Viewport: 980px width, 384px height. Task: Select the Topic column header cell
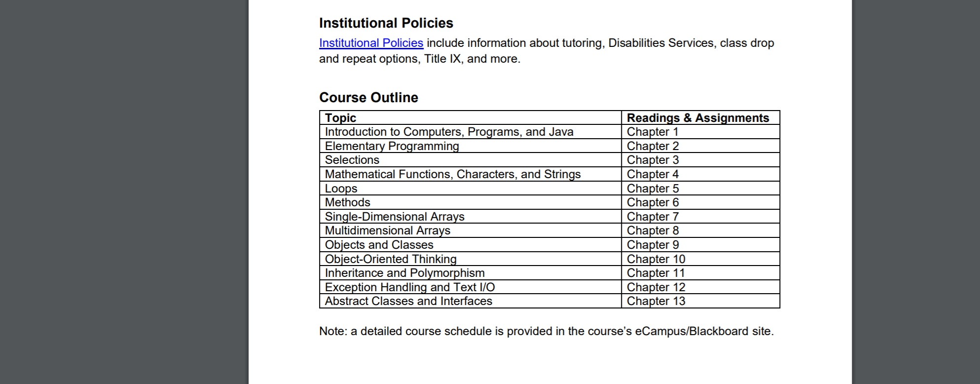[x=471, y=117]
